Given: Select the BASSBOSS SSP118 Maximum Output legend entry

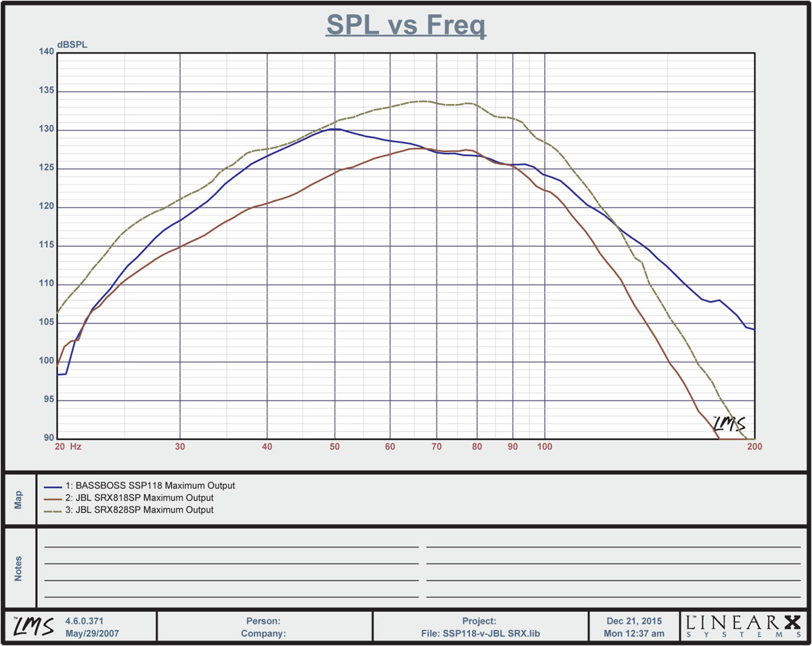Looking at the screenshot, I should 139,486.
